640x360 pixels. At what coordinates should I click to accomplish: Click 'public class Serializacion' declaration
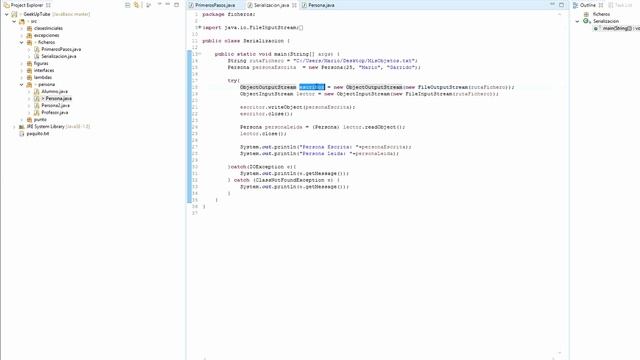(246, 41)
